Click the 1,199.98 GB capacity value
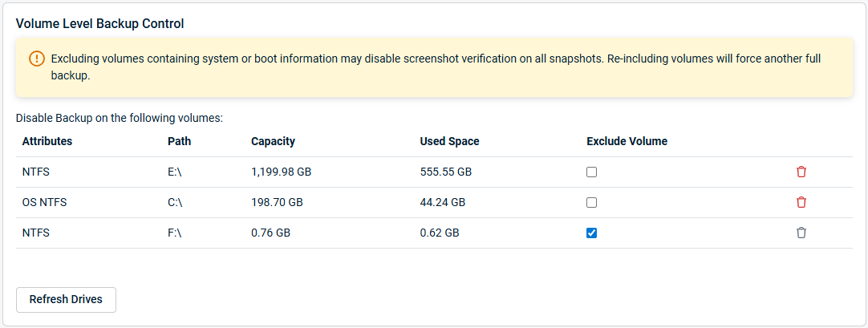Image resolution: width=868 pixels, height=328 pixels. point(282,172)
